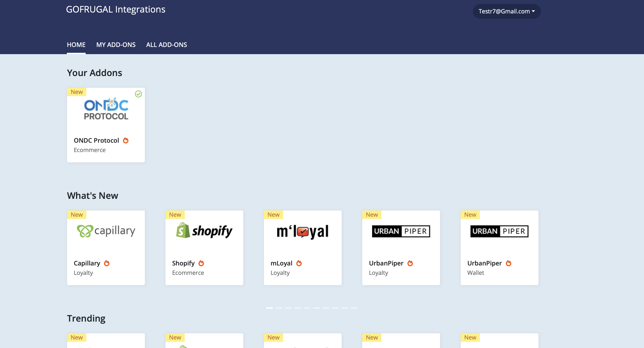This screenshot has width=644, height=348.
Task: Select the HOME tab
Action: 76,45
